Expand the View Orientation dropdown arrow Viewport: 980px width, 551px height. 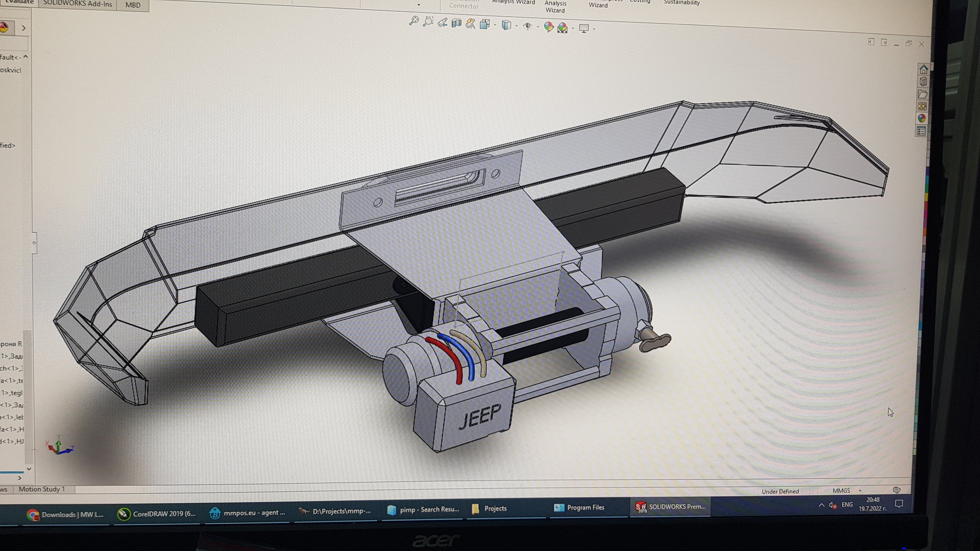pyautogui.click(x=495, y=25)
